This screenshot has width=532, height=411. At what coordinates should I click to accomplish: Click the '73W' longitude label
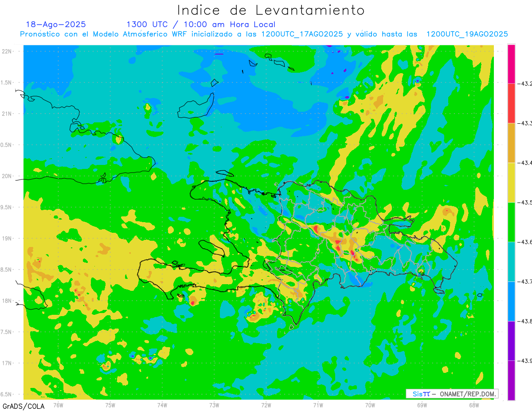click(x=214, y=405)
